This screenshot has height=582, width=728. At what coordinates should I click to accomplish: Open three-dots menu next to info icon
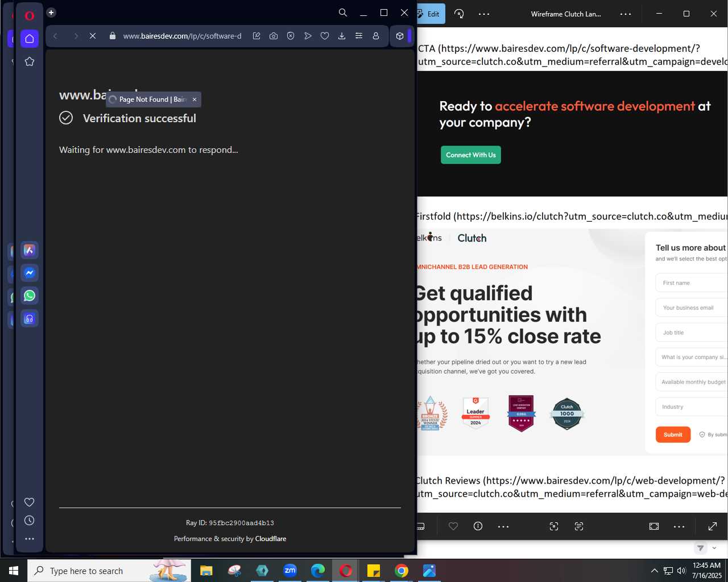point(503,526)
